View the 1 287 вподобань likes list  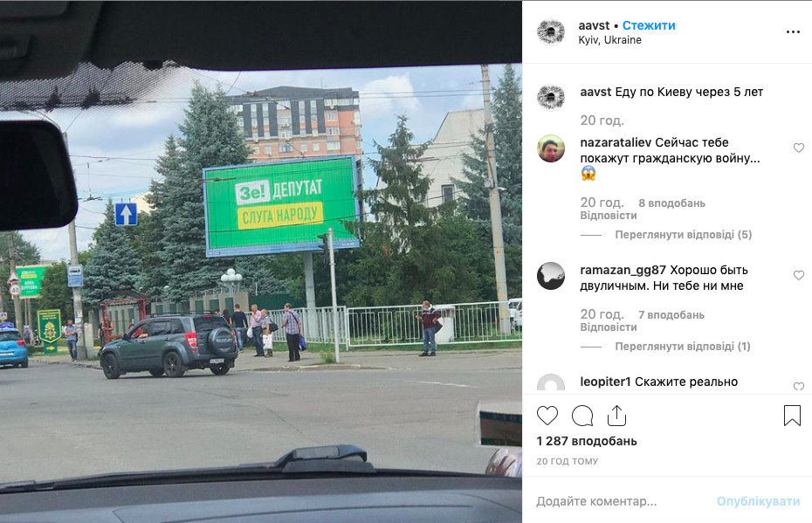click(x=587, y=441)
